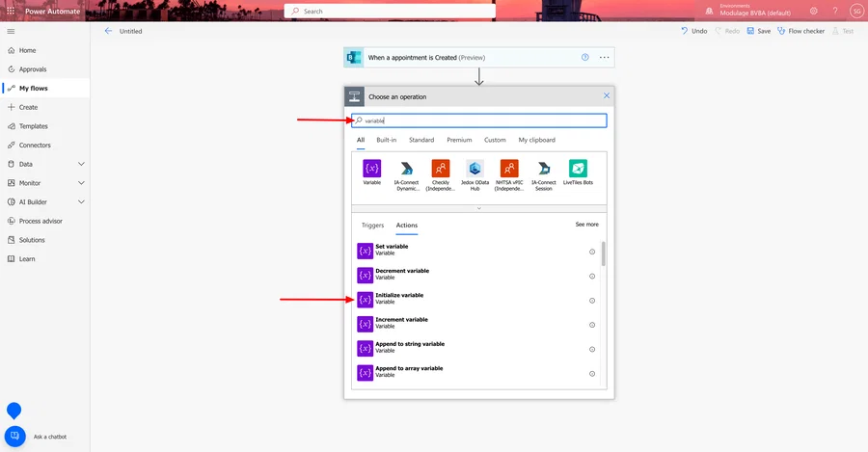Show info for Decrement variable action
This screenshot has height=452, width=868.
(592, 276)
